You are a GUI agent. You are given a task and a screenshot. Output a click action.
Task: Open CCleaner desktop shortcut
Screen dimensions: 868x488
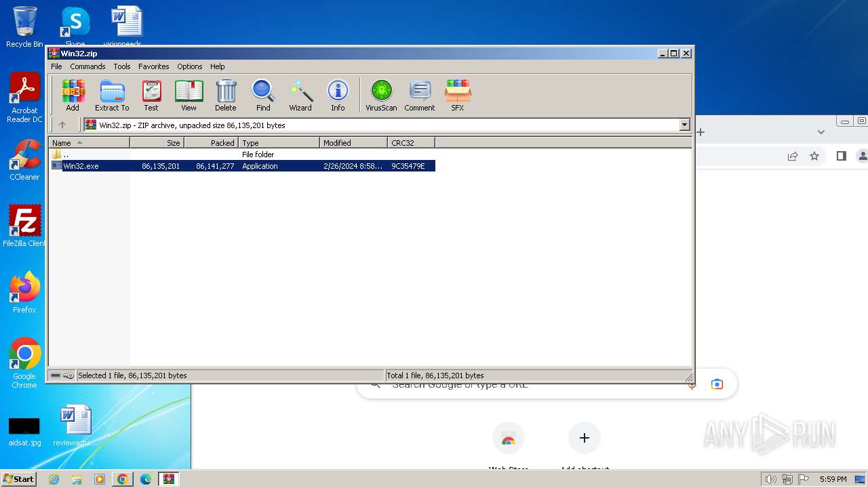click(24, 160)
